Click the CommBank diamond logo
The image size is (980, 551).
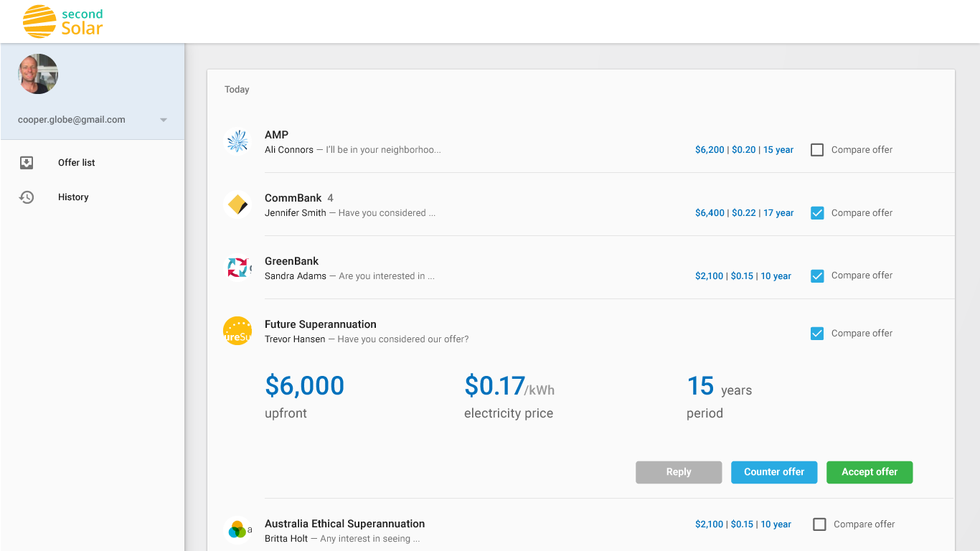pos(237,205)
